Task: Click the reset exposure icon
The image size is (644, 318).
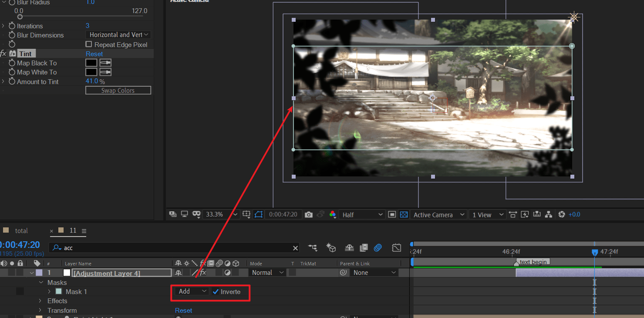Action: coord(561,214)
